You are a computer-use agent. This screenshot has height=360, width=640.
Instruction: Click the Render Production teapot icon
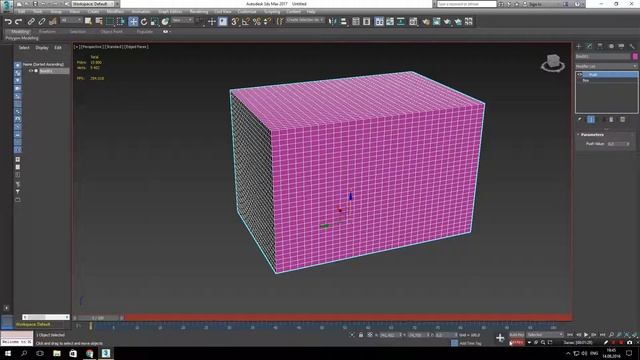point(447,22)
